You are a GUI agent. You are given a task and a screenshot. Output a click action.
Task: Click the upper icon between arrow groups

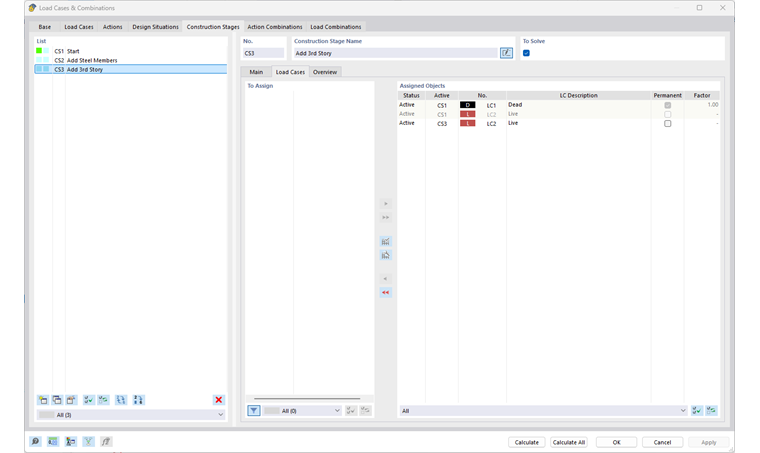[385, 241]
